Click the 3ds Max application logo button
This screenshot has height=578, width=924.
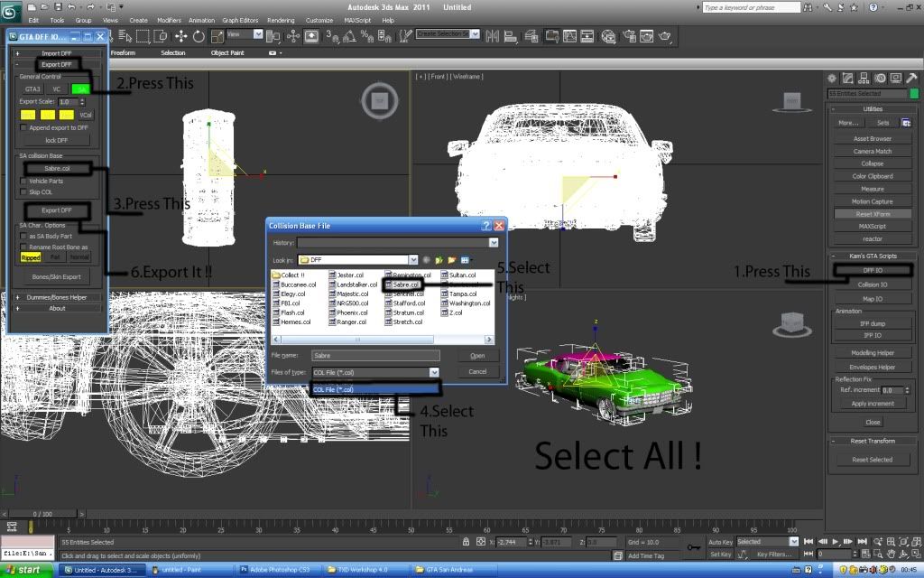pyautogui.click(x=11, y=11)
